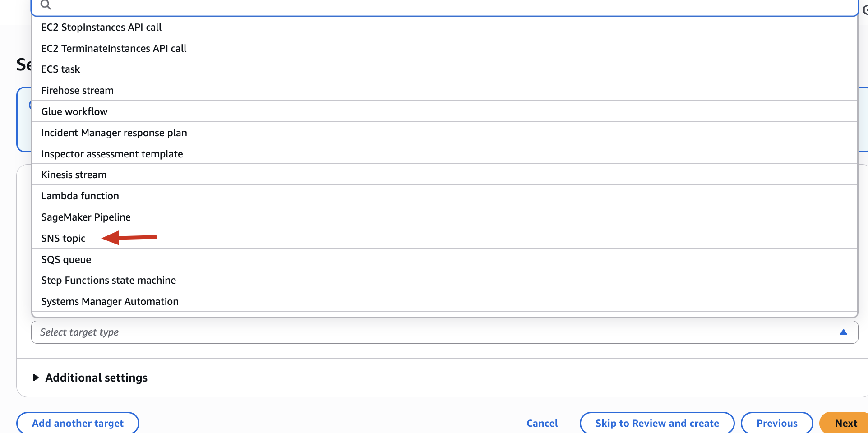Choose Glue workflow target type
868x433 pixels.
click(74, 111)
